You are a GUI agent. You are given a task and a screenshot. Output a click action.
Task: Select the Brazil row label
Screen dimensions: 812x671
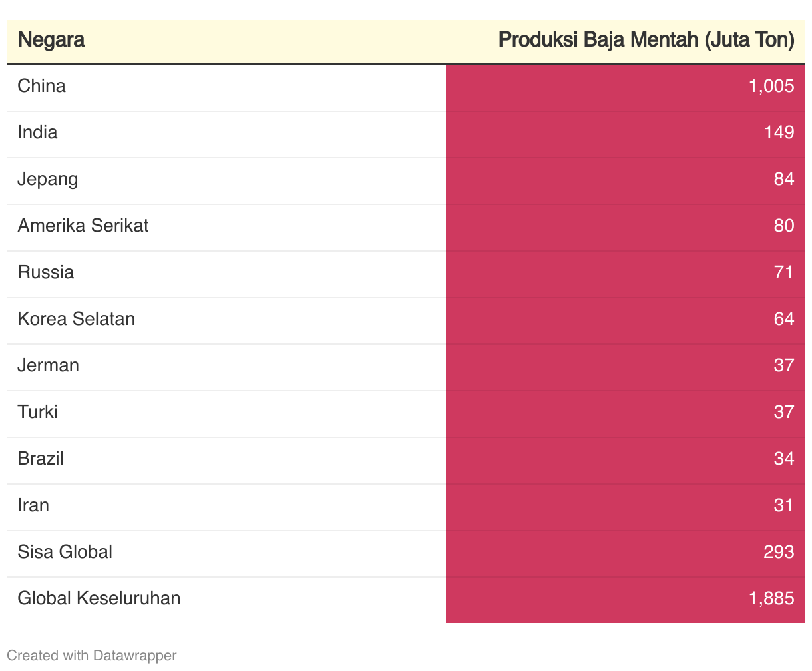(41, 459)
